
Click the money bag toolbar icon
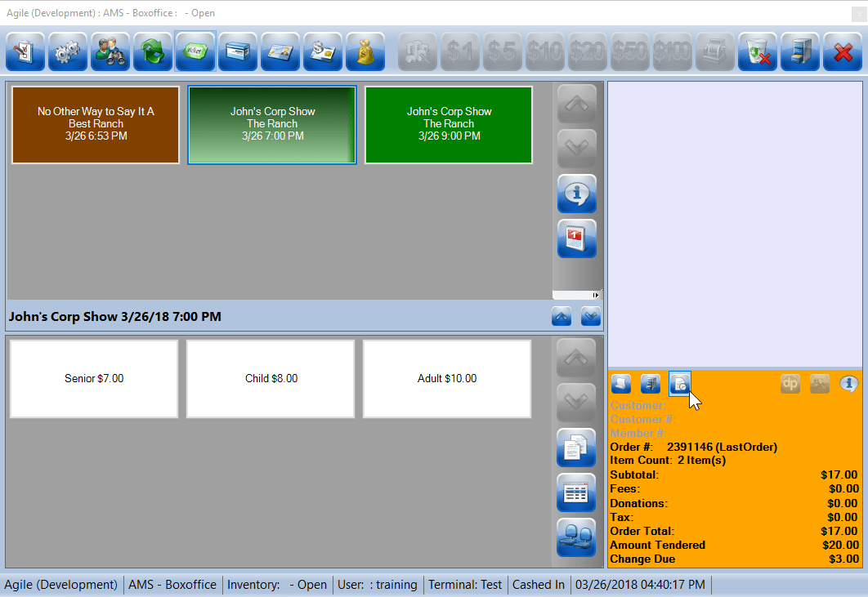point(365,52)
